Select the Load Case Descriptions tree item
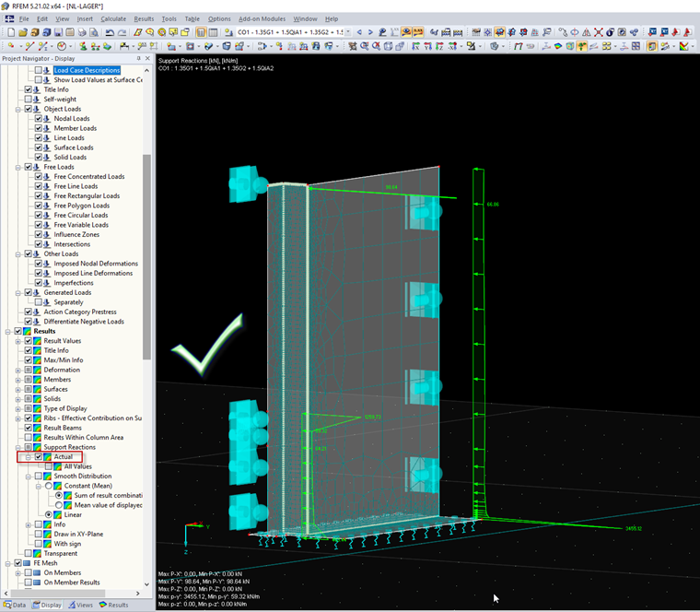 (87, 70)
